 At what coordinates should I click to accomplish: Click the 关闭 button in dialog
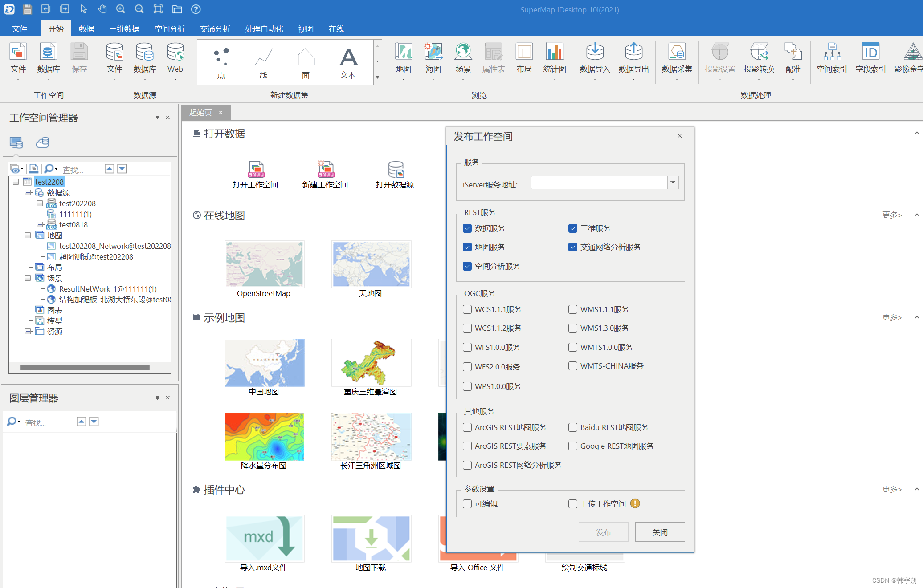pos(660,532)
